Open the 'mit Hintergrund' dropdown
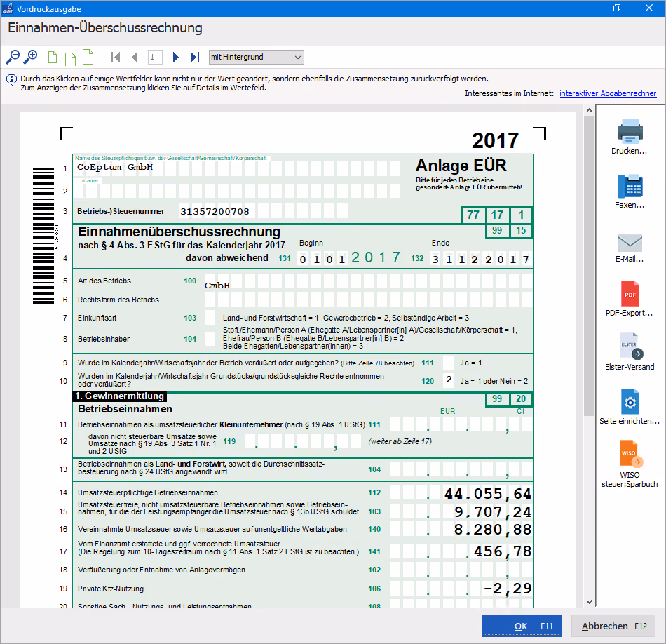666x644 pixels. 256,57
